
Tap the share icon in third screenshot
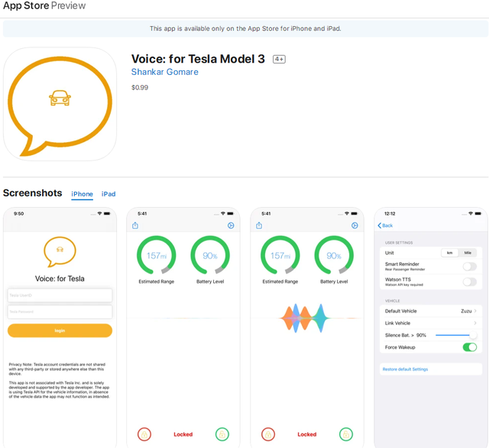point(259,226)
